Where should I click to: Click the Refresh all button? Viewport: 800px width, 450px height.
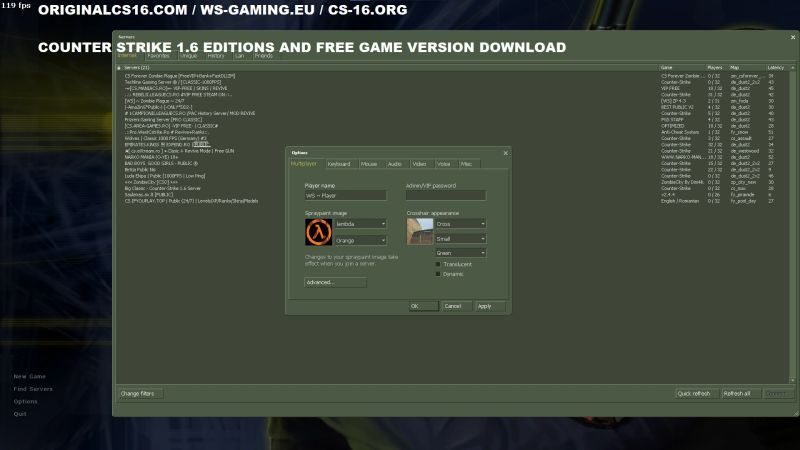[x=740, y=393]
